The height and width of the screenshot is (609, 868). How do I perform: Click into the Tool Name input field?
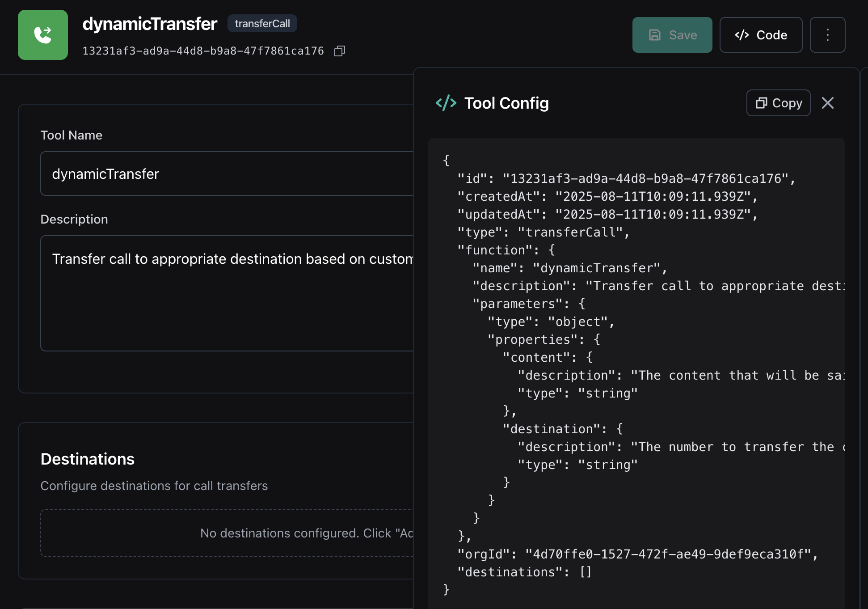227,173
